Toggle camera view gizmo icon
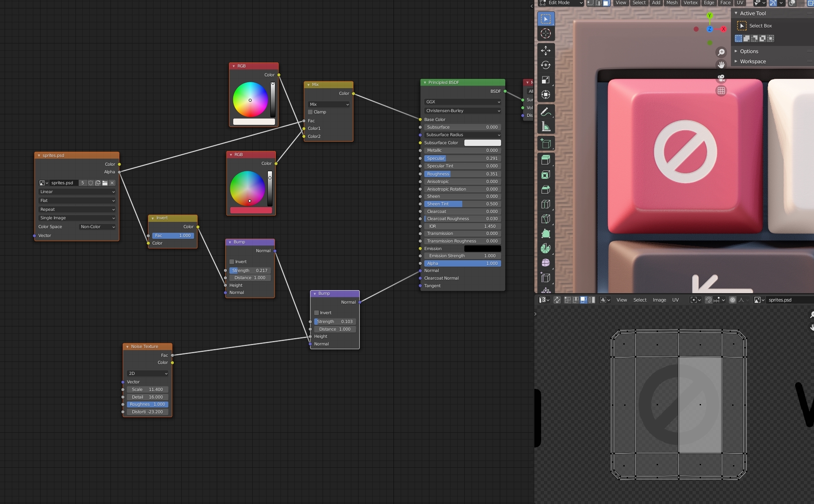 click(x=721, y=78)
